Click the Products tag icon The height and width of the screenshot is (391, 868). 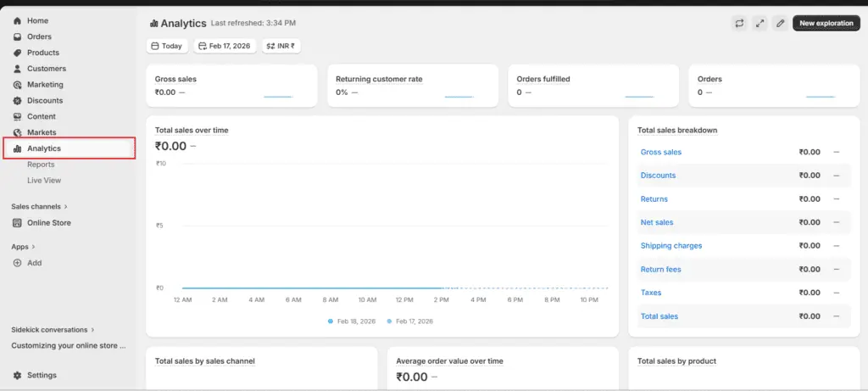tap(17, 53)
